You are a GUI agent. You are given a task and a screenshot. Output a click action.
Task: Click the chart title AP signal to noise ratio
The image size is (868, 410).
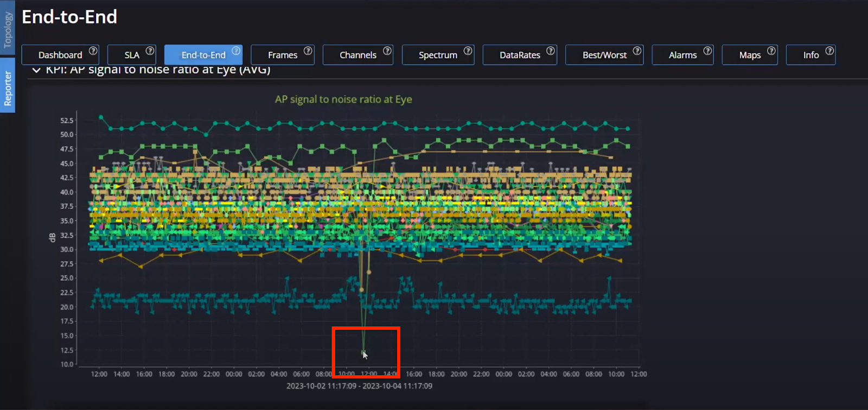click(x=343, y=99)
